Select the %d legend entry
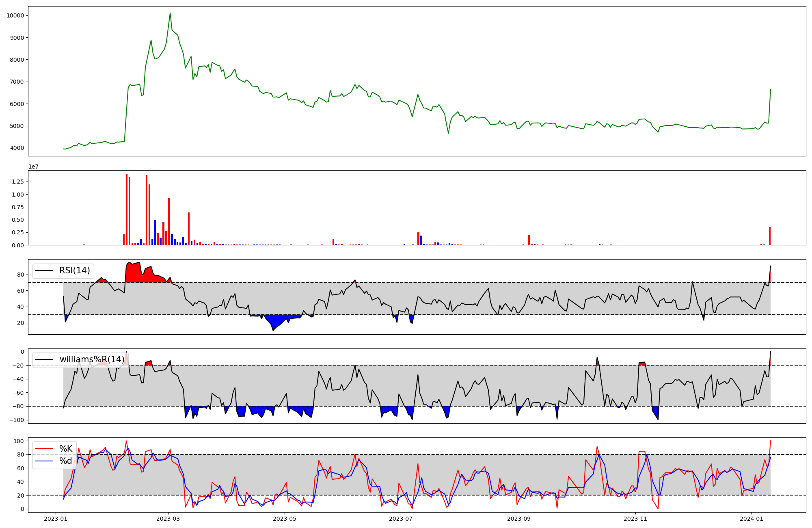This screenshot has height=528, width=812. coord(66,461)
